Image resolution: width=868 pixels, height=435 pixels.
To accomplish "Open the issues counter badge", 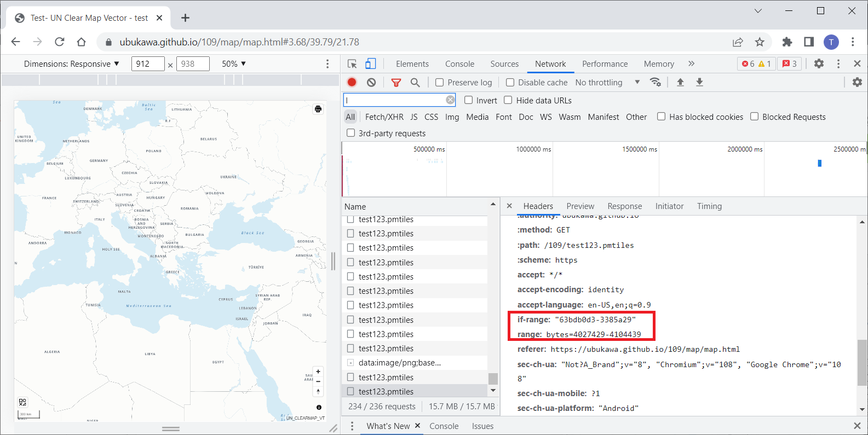I will (x=790, y=64).
